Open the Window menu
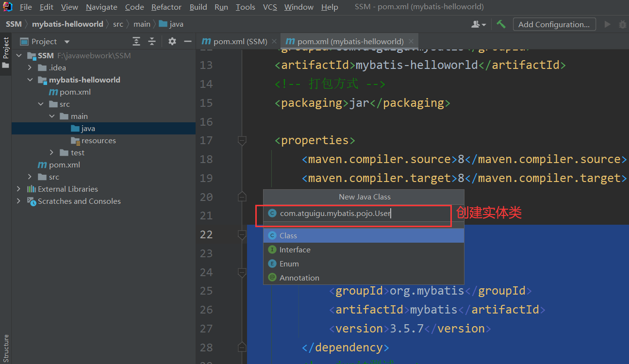629x364 pixels. pyautogui.click(x=298, y=7)
